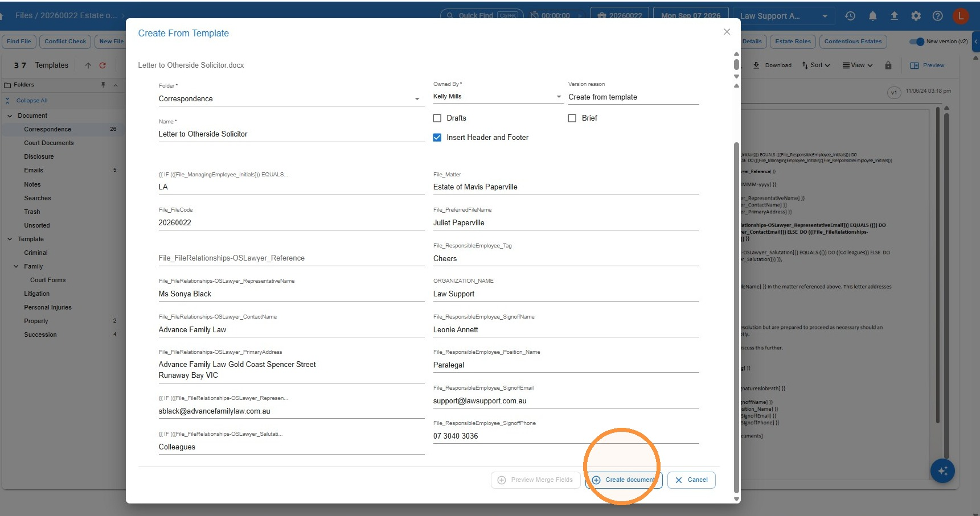Screen dimensions: 980x516
Task: Click the SignoffPhone field 07 3040 3036
Action: click(566, 436)
